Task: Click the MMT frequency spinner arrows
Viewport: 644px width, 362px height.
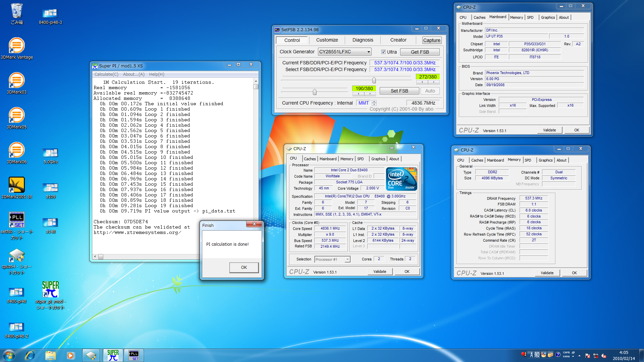Action: (374, 103)
